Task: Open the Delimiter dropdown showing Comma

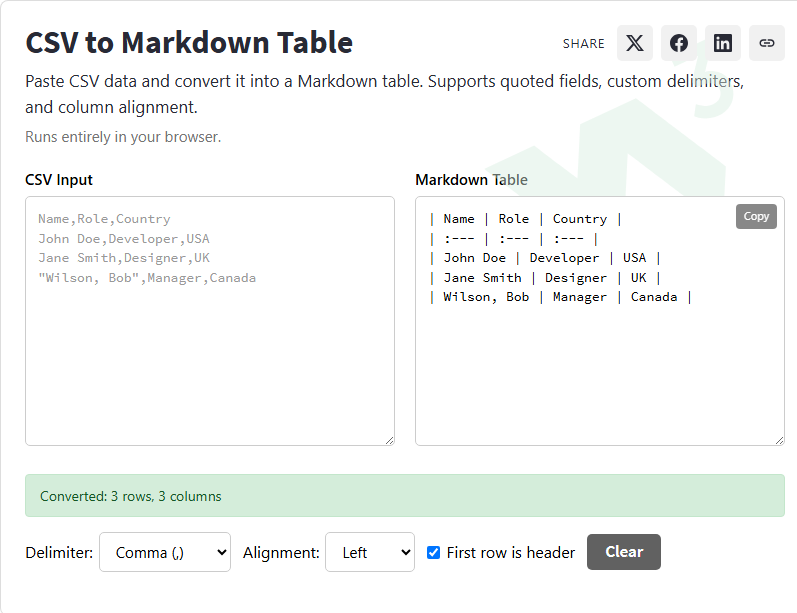Action: pyautogui.click(x=165, y=552)
